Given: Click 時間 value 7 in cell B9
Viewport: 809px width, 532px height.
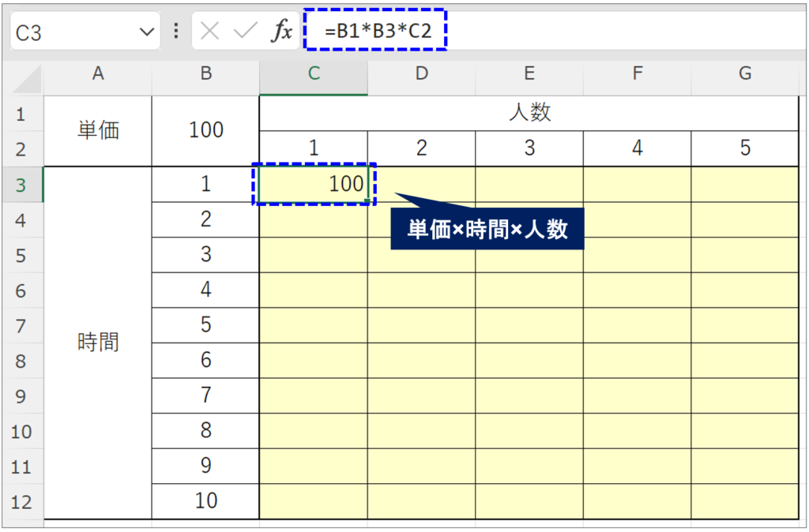Looking at the screenshot, I should pos(206,395).
